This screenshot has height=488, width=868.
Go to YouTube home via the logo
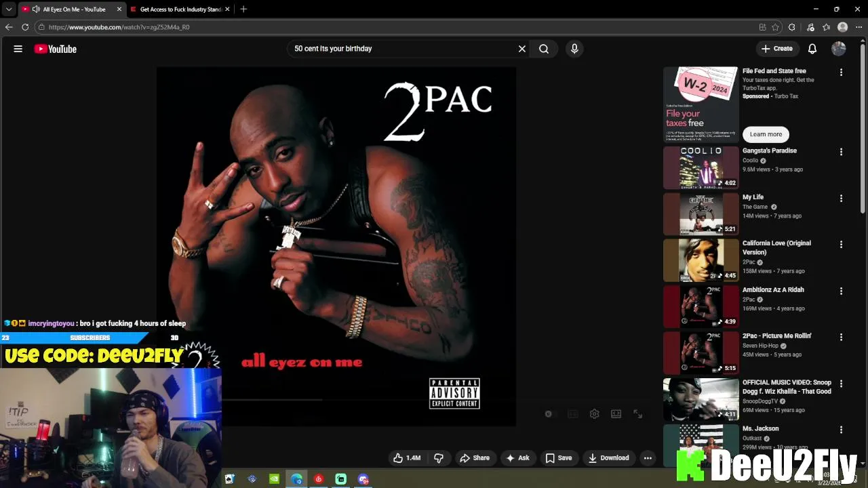point(55,49)
